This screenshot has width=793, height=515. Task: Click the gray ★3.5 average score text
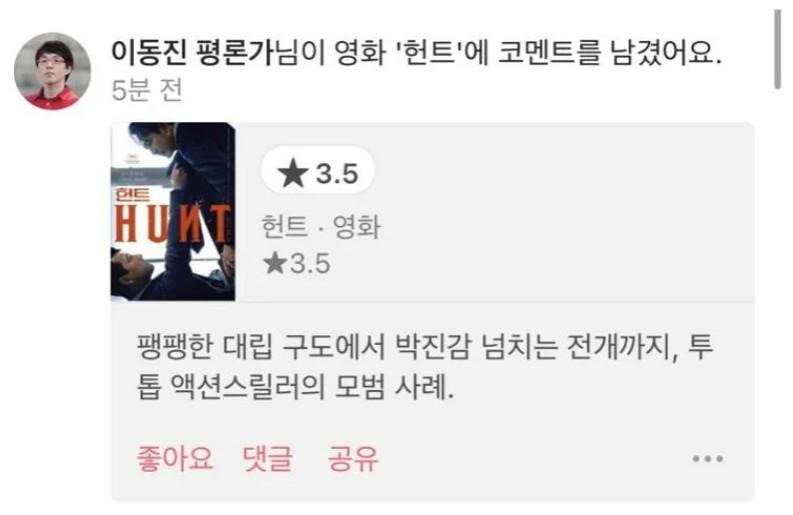(297, 264)
